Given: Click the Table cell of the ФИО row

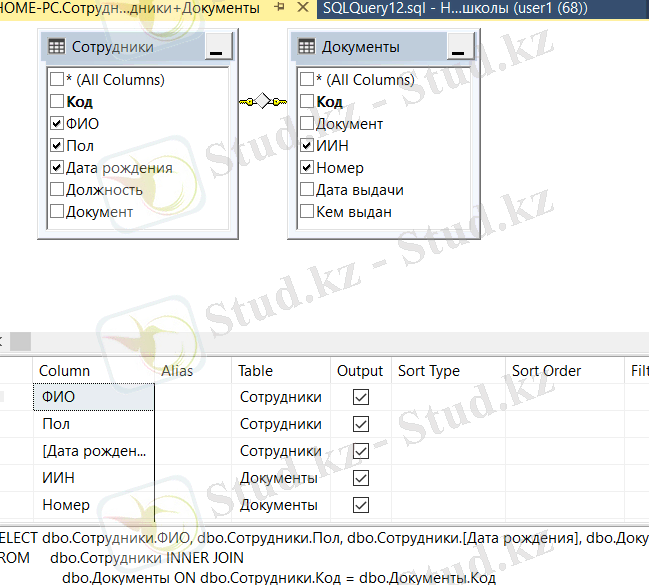Looking at the screenshot, I should pos(281,397).
